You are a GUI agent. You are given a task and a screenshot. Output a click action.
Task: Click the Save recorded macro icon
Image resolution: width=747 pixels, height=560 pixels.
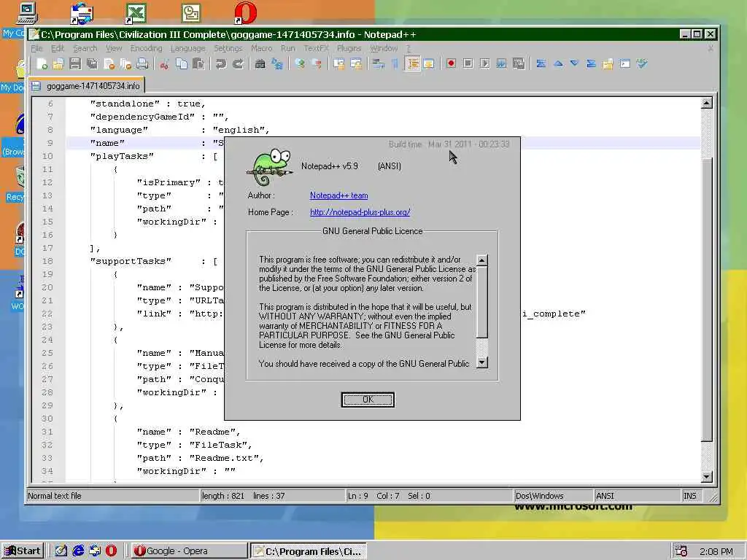click(519, 64)
